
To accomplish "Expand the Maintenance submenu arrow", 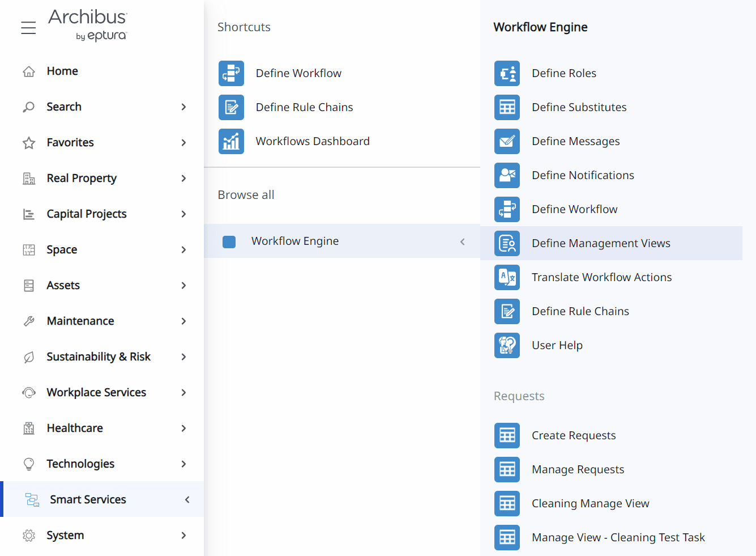I will [183, 321].
